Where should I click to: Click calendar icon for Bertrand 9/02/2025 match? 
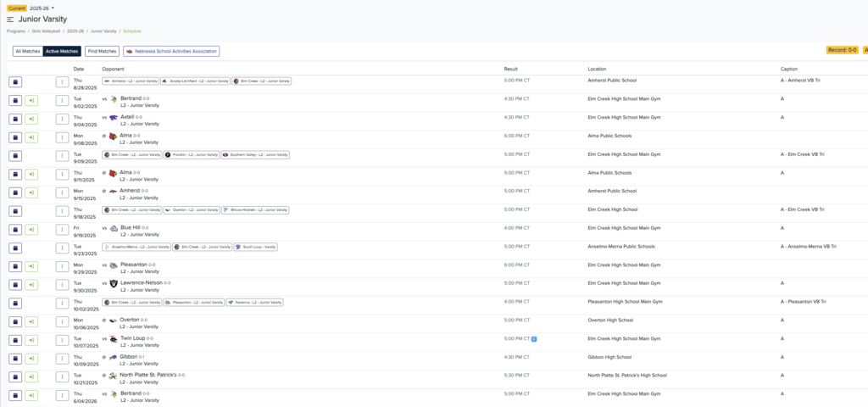pos(15,100)
